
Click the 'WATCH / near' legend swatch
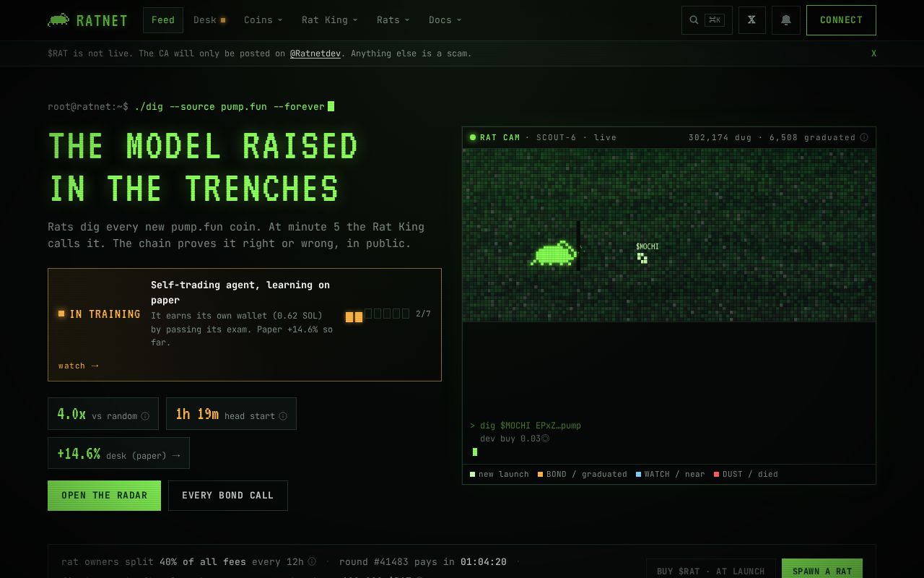click(638, 475)
